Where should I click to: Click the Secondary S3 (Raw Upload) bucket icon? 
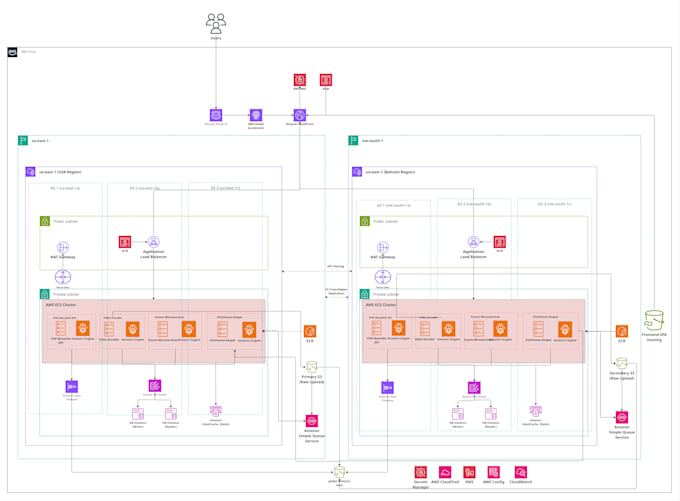pyautogui.click(x=622, y=363)
